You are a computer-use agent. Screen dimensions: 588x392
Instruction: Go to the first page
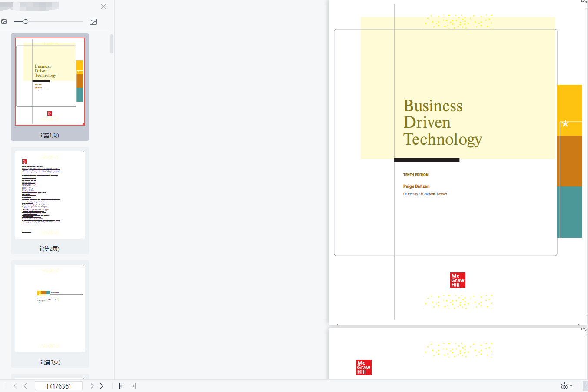pyautogui.click(x=15, y=386)
